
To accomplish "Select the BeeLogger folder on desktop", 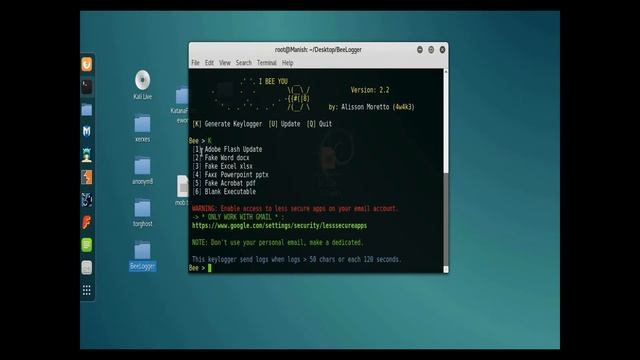I will pyautogui.click(x=142, y=256).
